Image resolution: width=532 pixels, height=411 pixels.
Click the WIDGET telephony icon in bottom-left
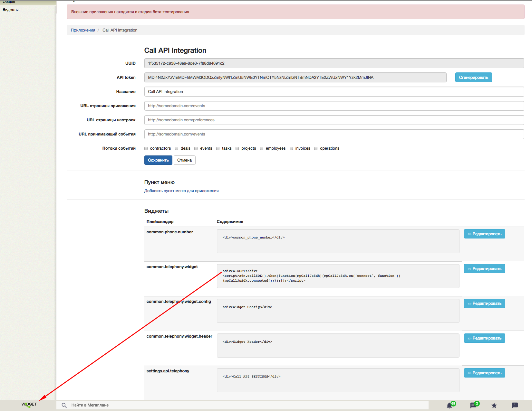pos(29,405)
